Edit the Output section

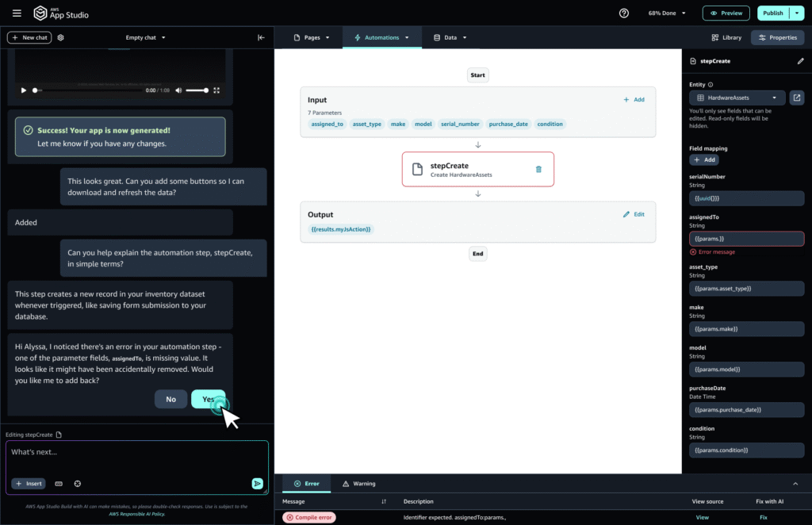(x=634, y=214)
